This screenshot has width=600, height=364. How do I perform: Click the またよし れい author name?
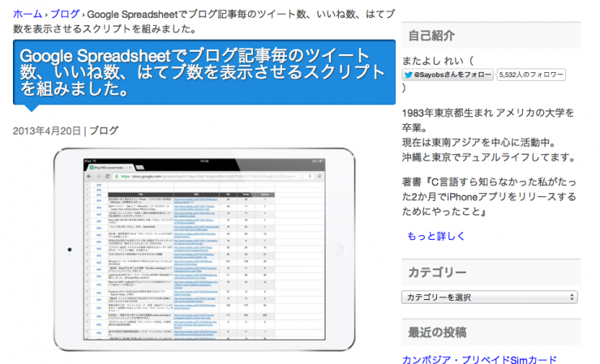tap(433, 61)
